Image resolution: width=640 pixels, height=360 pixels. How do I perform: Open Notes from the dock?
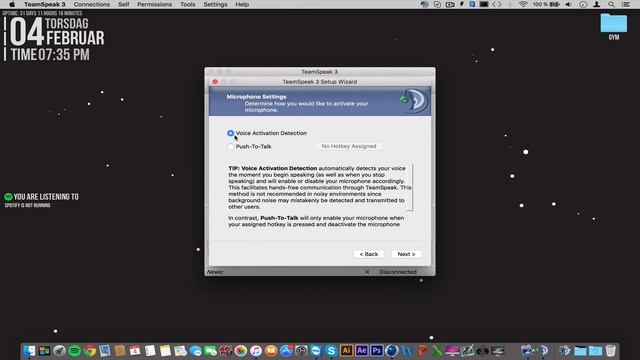165,351
